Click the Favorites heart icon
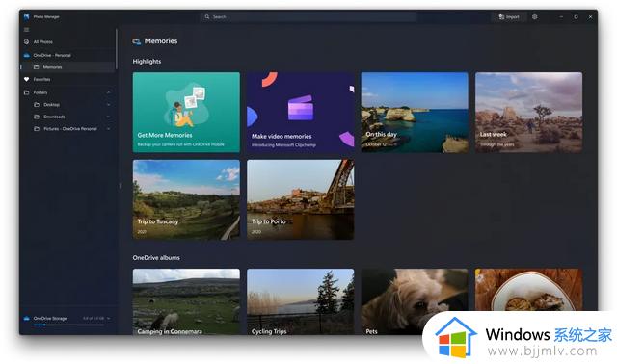This screenshot has height=364, width=617. pos(26,79)
